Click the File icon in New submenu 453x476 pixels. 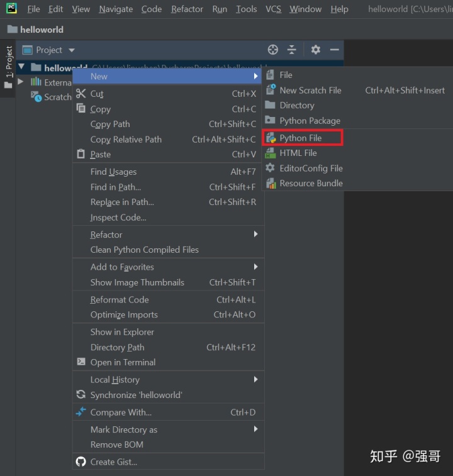tap(270, 75)
